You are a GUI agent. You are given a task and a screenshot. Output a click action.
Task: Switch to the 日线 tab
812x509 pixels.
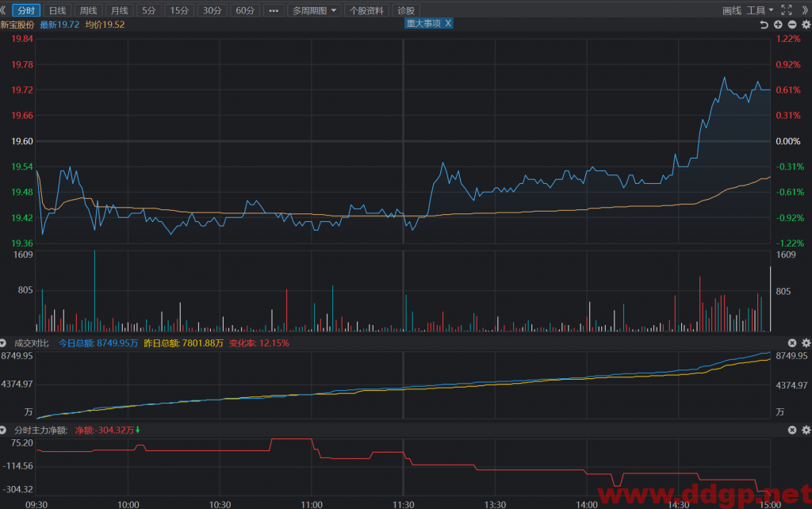click(57, 10)
